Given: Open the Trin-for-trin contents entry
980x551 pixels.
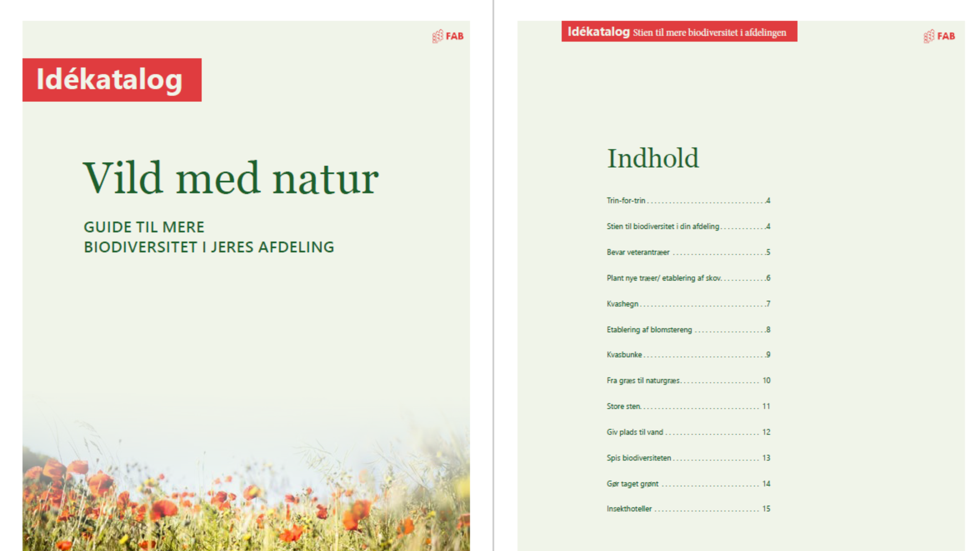Looking at the screenshot, I should pos(626,201).
